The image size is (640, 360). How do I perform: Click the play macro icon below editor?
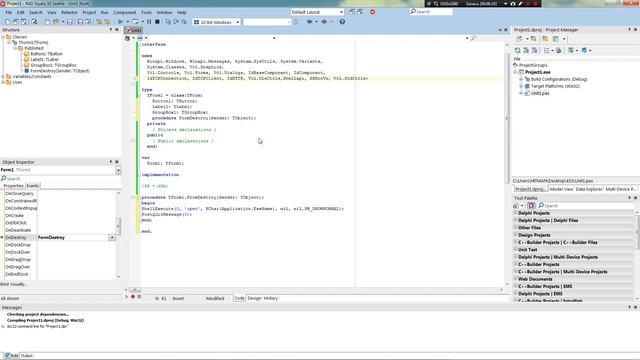point(127,297)
